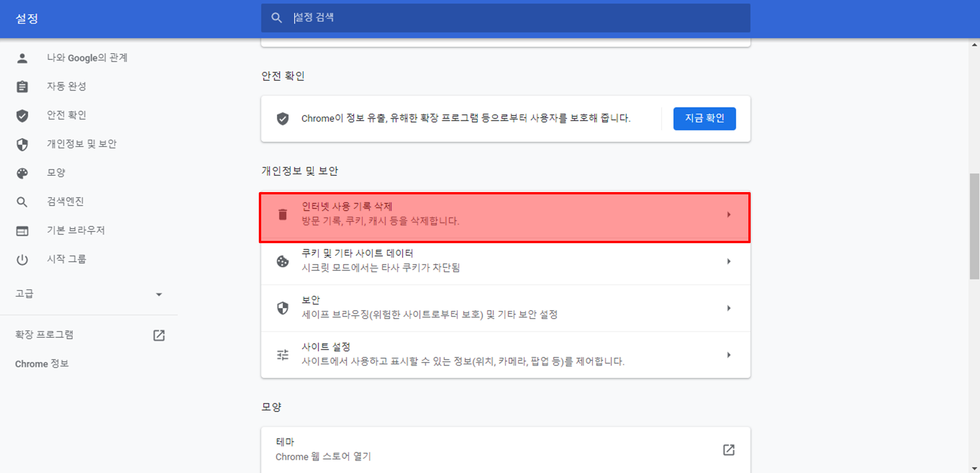Click the person icon beside 나와 Google의 관계

[22, 58]
